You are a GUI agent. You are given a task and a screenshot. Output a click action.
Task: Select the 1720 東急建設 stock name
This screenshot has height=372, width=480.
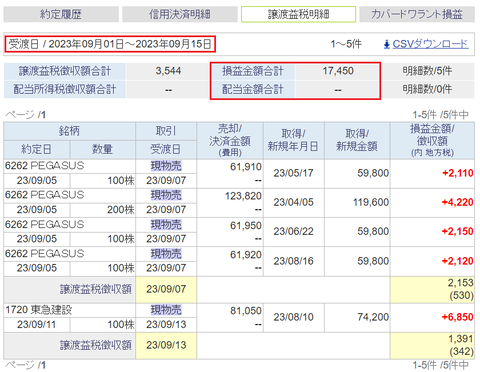[39, 310]
